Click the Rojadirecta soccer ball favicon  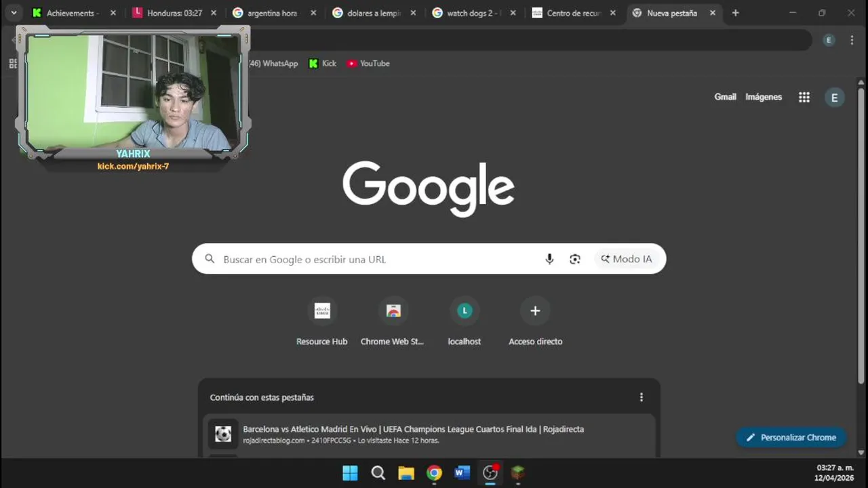click(223, 434)
